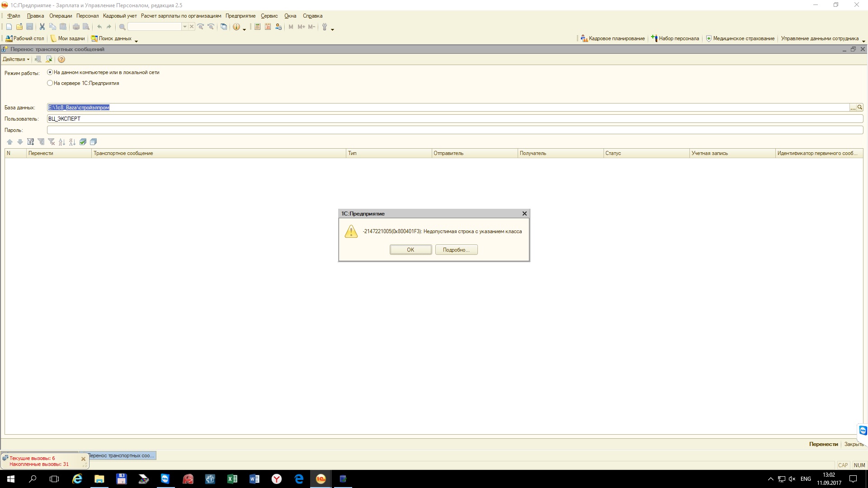Click the user lock icon in toolbar

278,27
